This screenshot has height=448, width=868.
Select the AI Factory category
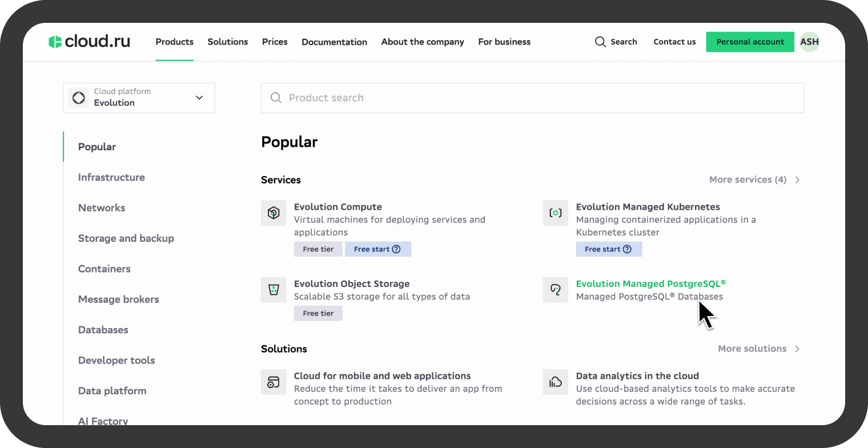[x=103, y=421]
